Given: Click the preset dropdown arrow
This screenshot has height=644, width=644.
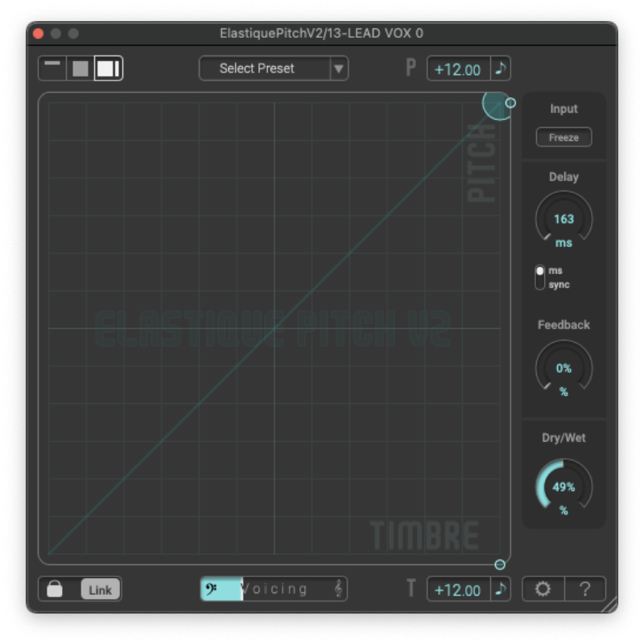Looking at the screenshot, I should point(339,68).
